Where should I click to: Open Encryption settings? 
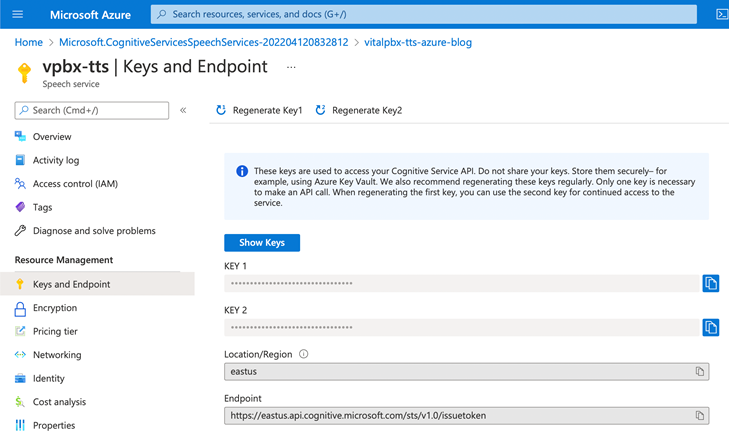tap(55, 308)
